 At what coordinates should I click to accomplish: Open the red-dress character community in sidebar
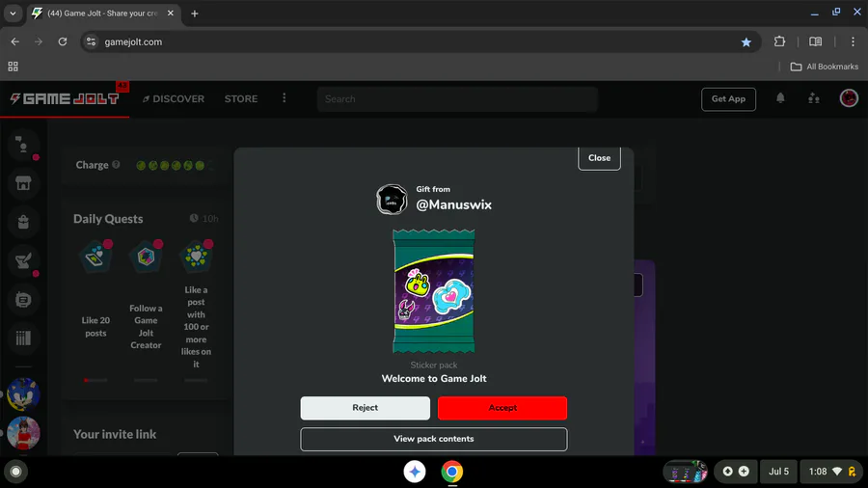23,433
